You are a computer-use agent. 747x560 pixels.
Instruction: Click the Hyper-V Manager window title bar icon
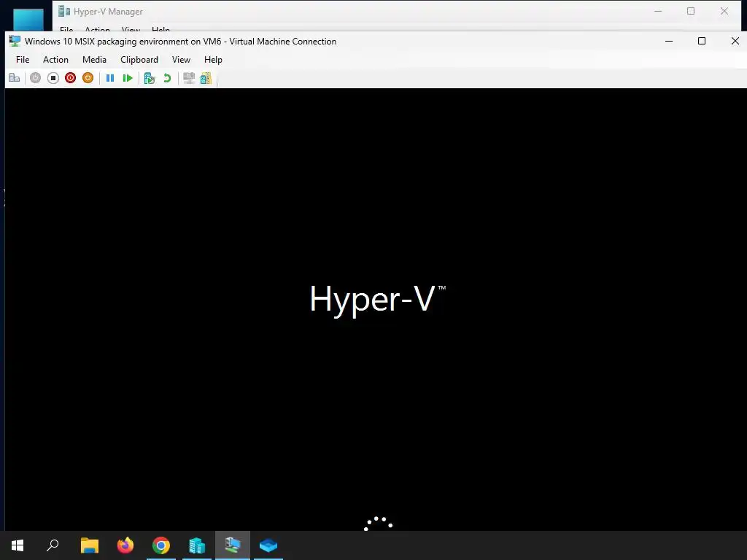click(64, 11)
